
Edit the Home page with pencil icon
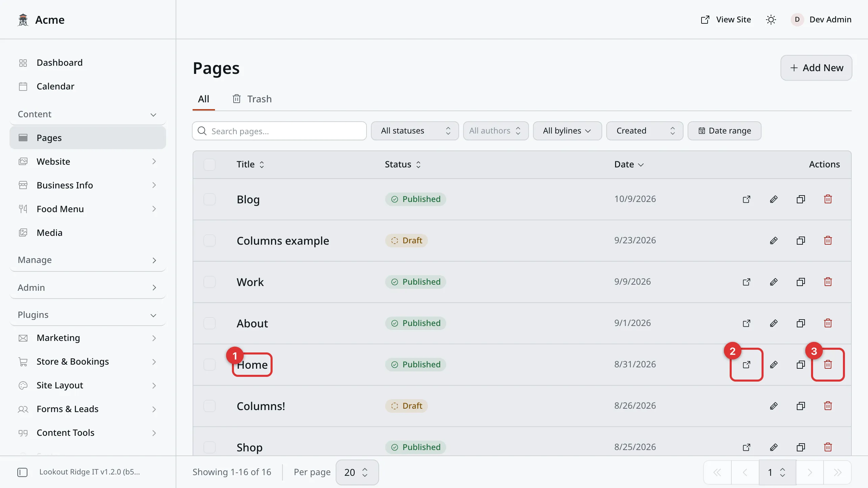tap(774, 365)
